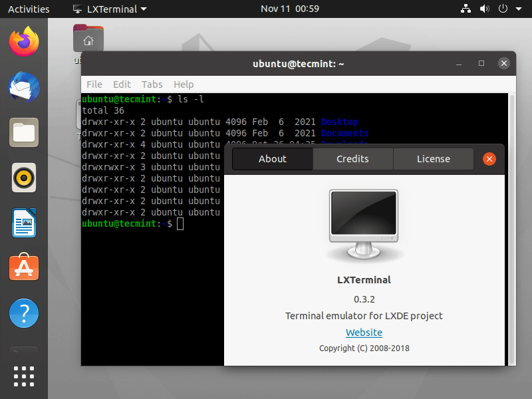Open the Tabs menu
Viewport: 532px width, 399px height.
(x=152, y=84)
